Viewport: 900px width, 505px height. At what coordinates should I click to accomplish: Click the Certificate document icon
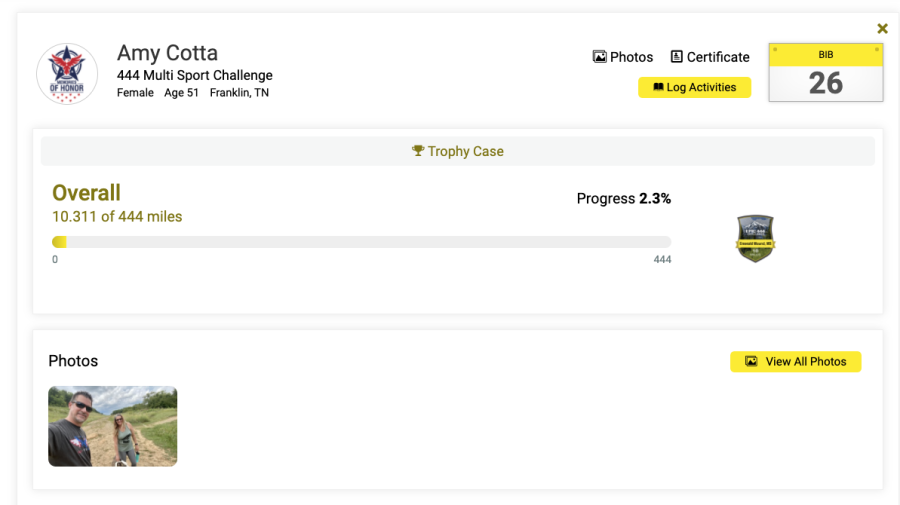point(677,56)
